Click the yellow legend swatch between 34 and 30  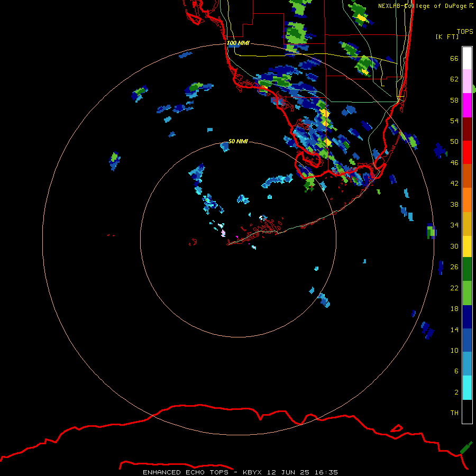coord(467,246)
